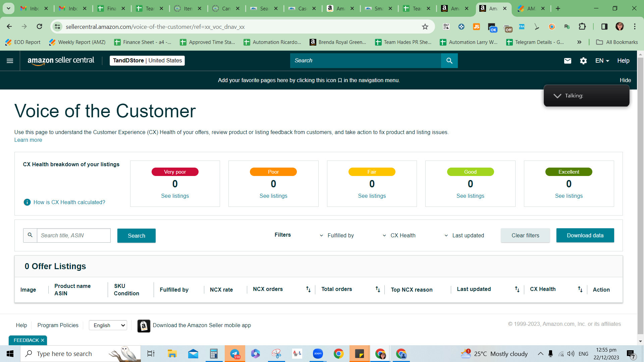Open the EN language dropdown
The image size is (644, 362).
point(602,61)
